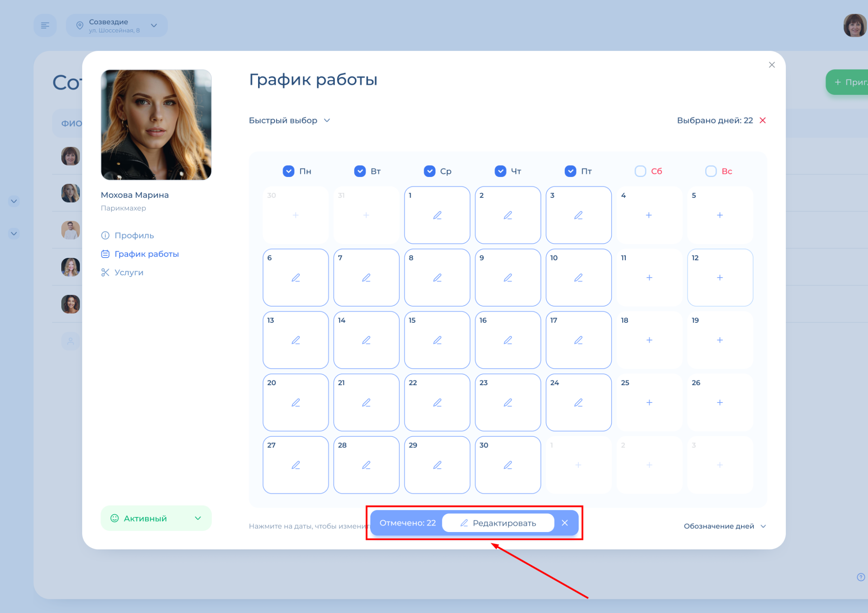Image resolution: width=868 pixels, height=613 pixels.
Task: Dismiss the 'Отмечено: 22' bar with X
Action: point(565,523)
